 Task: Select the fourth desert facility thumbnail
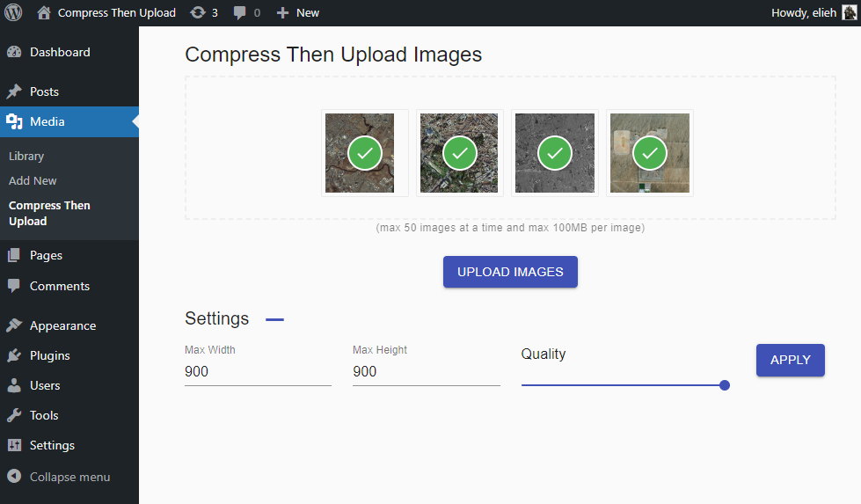pos(650,153)
